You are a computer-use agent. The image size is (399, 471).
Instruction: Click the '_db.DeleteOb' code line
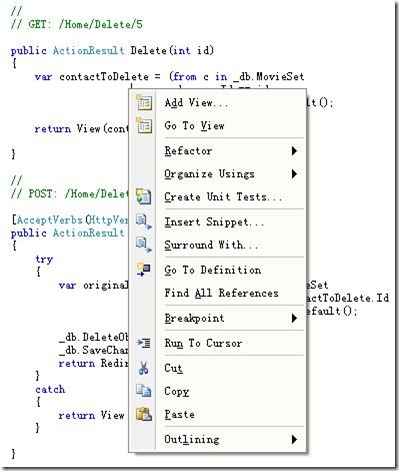click(94, 337)
